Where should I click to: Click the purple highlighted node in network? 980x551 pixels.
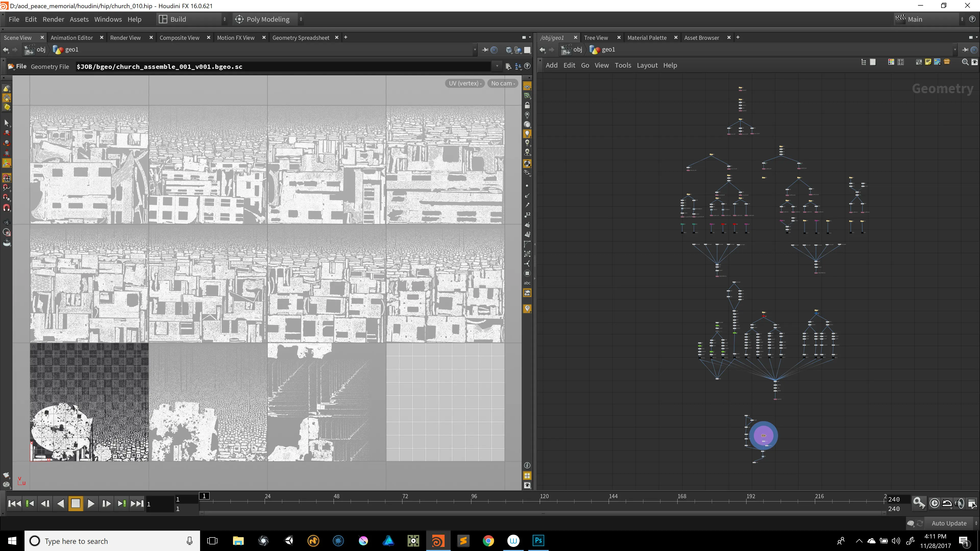pos(763,436)
